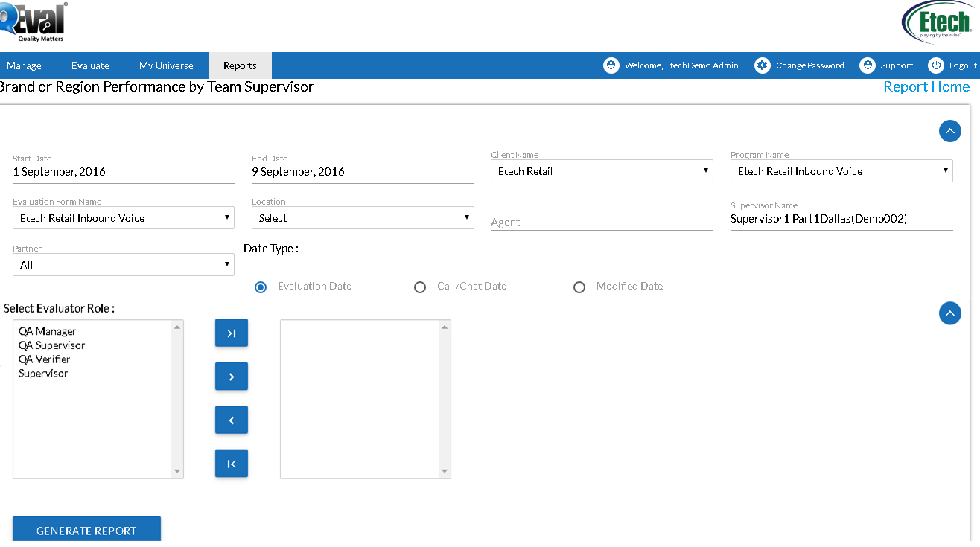Image resolution: width=980 pixels, height=547 pixels.
Task: Move all roles back to the left list
Action: 232,463
